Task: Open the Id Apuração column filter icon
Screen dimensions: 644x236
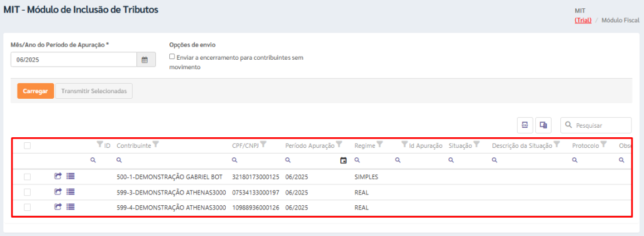Action: click(404, 144)
